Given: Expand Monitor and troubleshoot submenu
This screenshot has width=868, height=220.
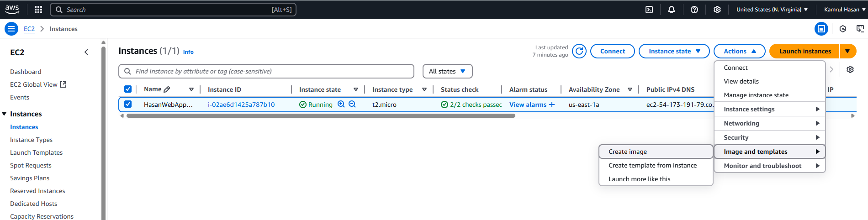Looking at the screenshot, I should point(769,166).
